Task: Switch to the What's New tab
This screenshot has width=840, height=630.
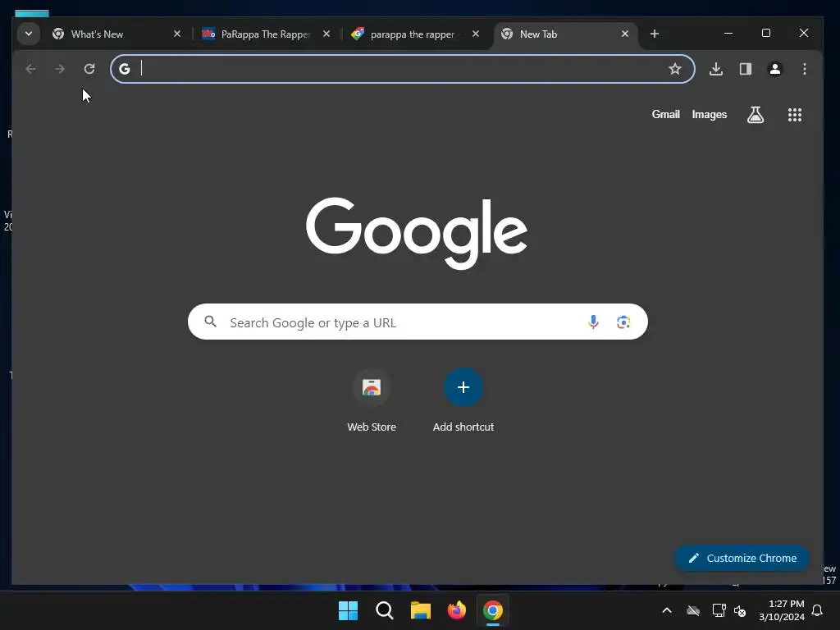Action: [116, 34]
